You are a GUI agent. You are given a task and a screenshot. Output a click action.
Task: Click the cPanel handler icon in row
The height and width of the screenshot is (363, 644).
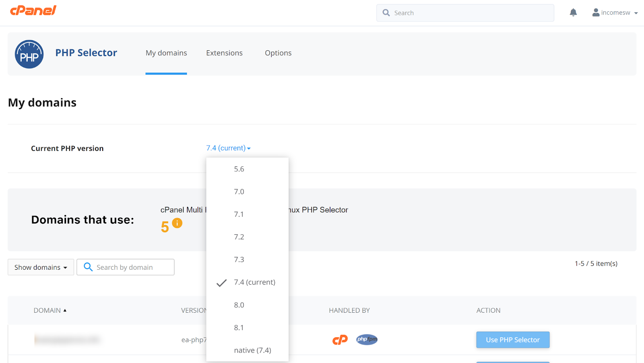(340, 340)
